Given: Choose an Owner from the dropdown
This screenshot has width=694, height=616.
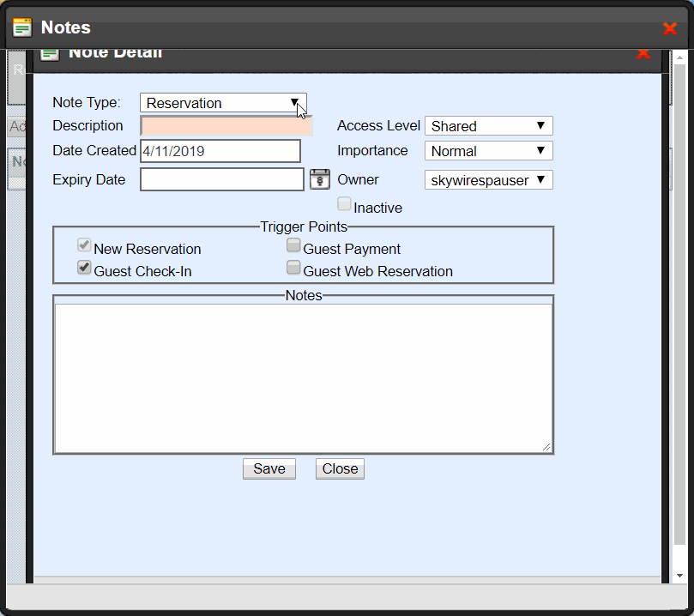Looking at the screenshot, I should [488, 180].
